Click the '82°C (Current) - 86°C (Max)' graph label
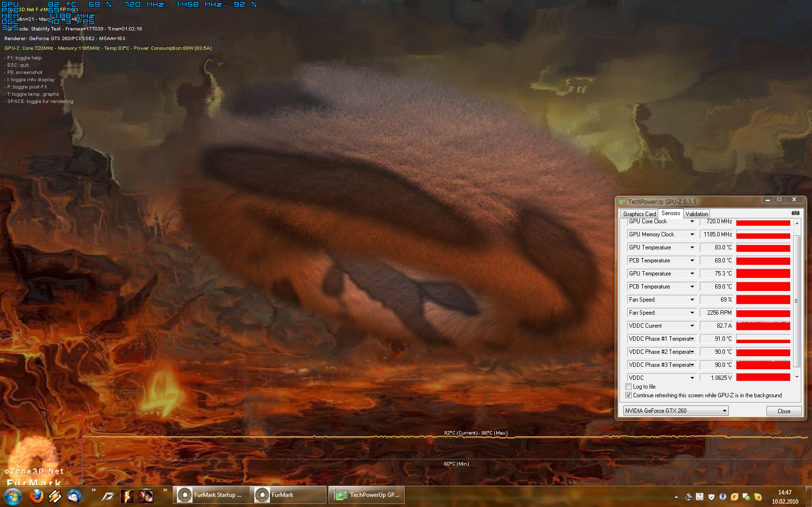This screenshot has height=507, width=812. [476, 433]
